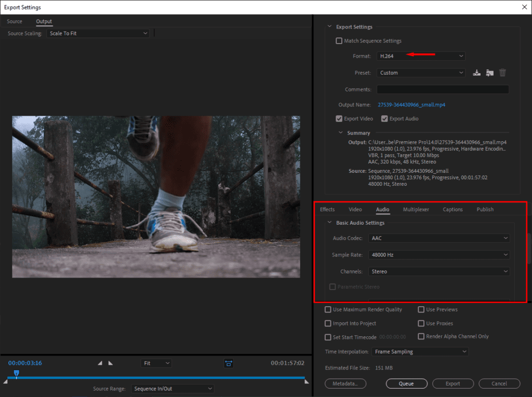Open the Preset Custom dropdown
532x397 pixels.
coord(421,73)
